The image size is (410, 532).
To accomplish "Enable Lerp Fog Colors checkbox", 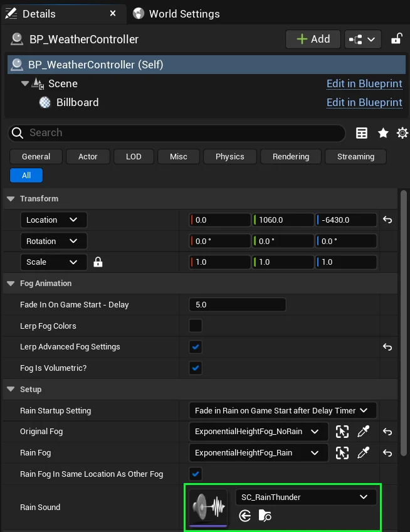I will click(x=196, y=326).
